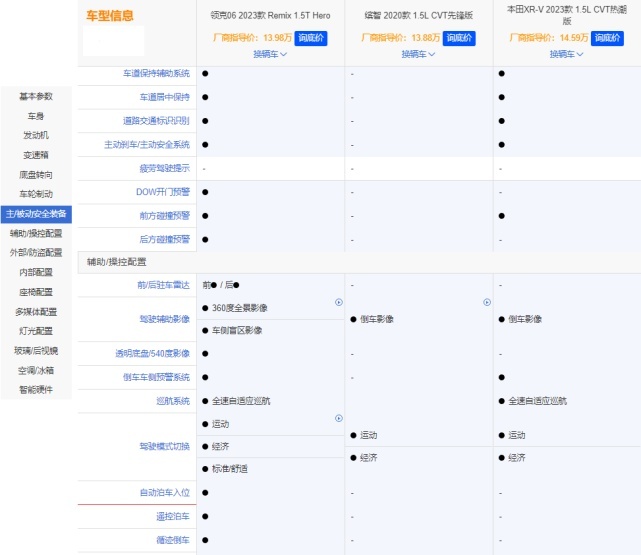This screenshot has width=641, height=555.
Task: Go to 底盘转向 section in sidebar
Action: pyautogui.click(x=36, y=175)
